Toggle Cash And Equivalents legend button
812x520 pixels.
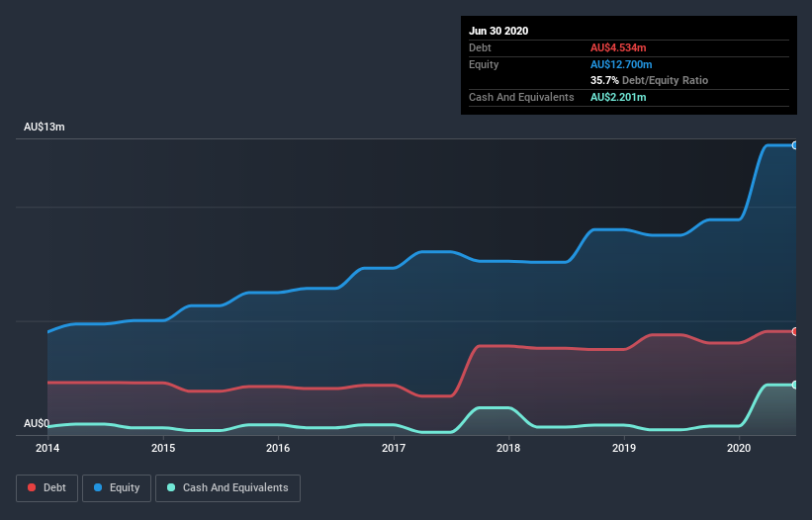click(227, 488)
